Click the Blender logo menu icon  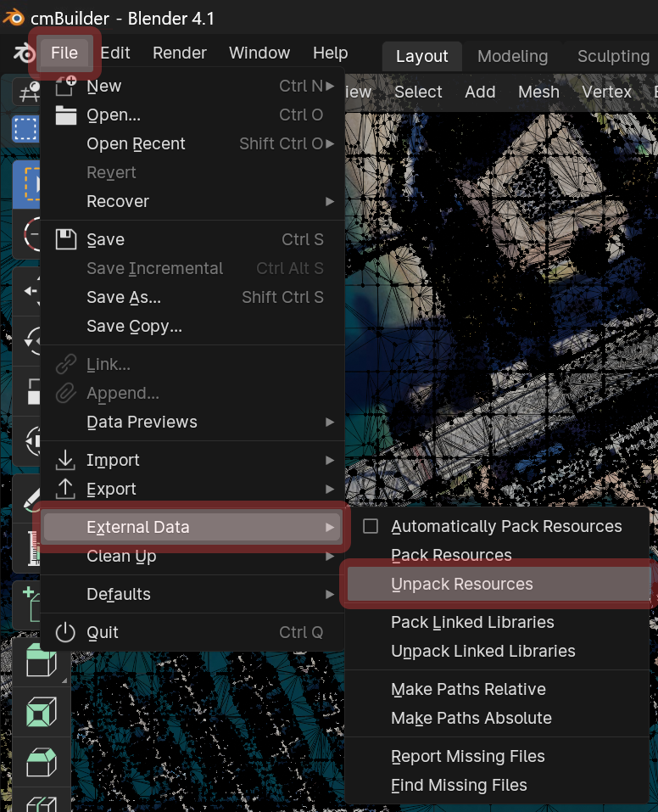(24, 53)
